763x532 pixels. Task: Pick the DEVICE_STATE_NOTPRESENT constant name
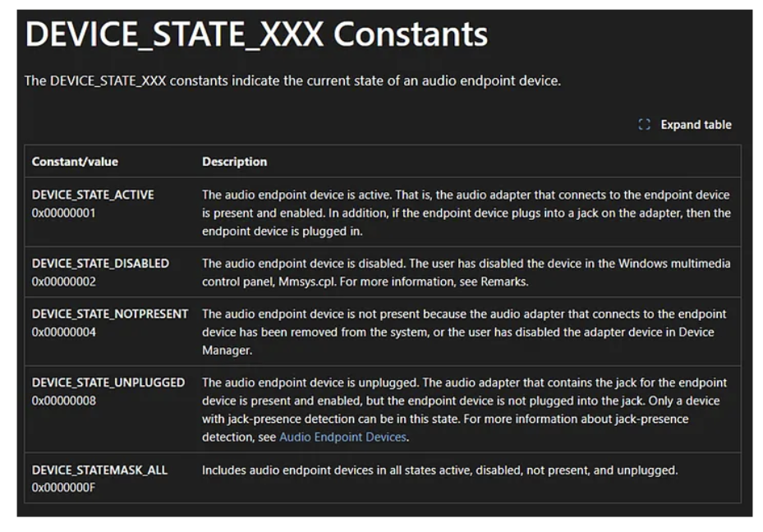(110, 314)
